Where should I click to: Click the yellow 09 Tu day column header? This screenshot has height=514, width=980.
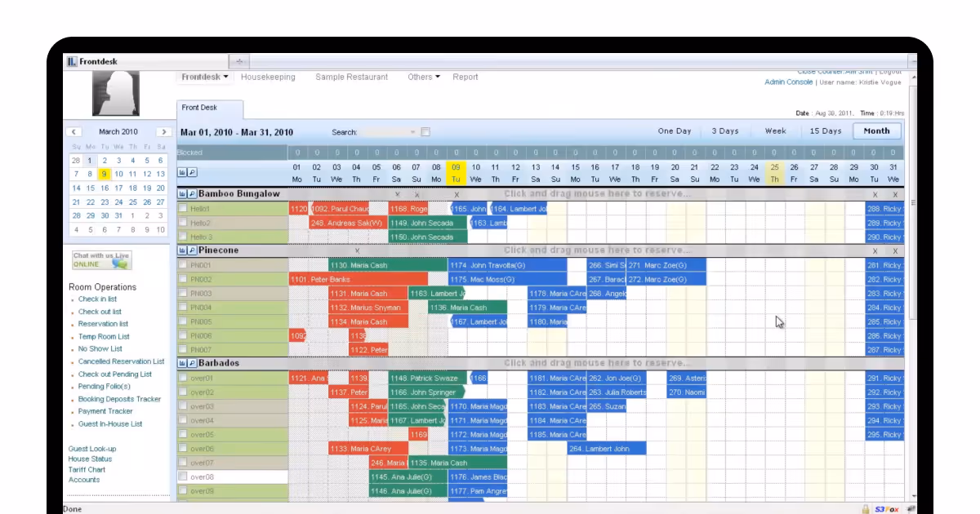coord(457,173)
